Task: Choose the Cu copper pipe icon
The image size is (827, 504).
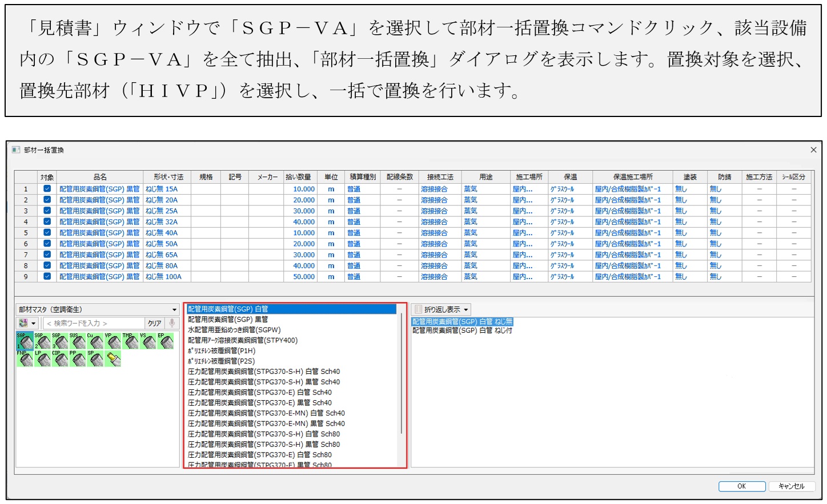Action: pyautogui.click(x=95, y=341)
